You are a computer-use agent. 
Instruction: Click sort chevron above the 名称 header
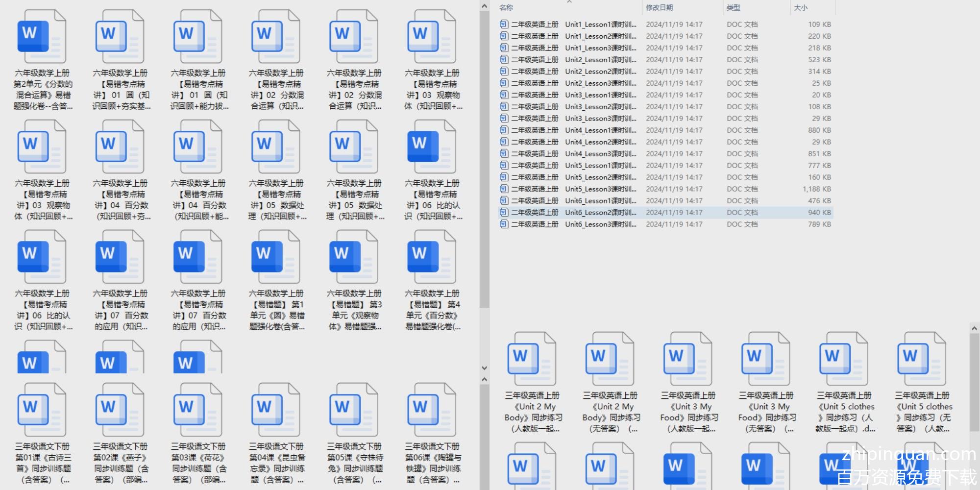click(569, 2)
